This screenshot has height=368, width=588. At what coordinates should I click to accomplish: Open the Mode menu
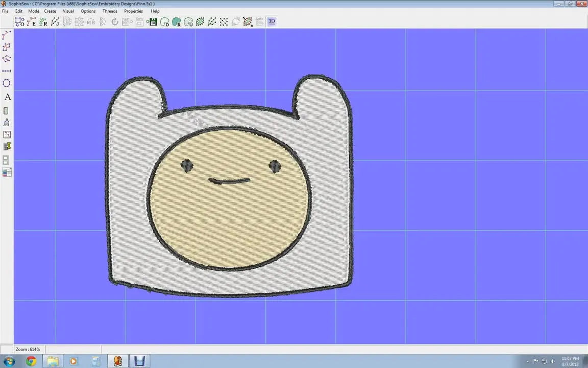point(34,11)
